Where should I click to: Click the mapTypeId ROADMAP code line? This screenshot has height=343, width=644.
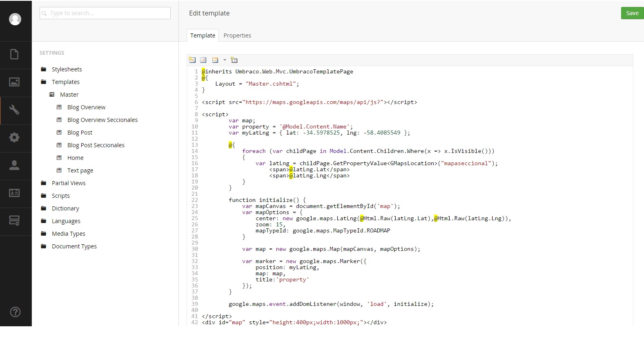pyautogui.click(x=323, y=230)
